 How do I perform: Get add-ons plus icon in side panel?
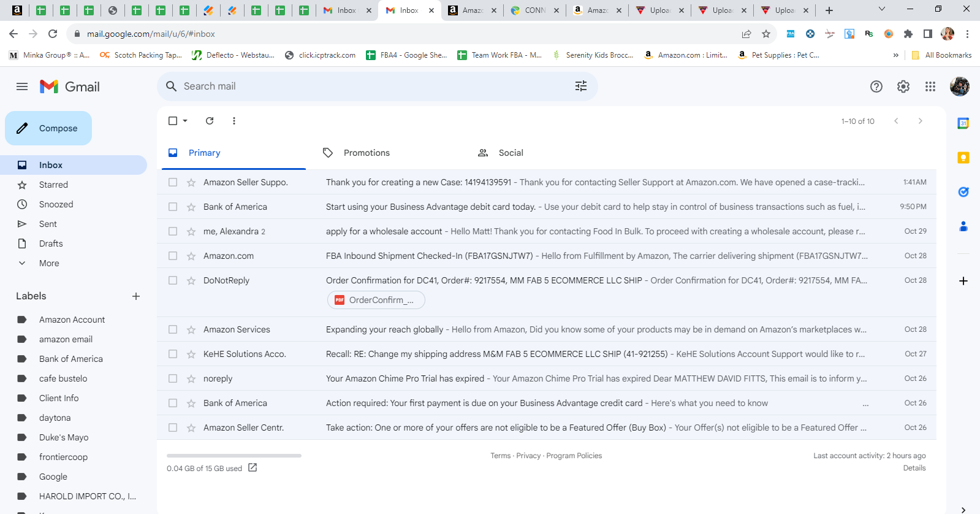pos(963,281)
